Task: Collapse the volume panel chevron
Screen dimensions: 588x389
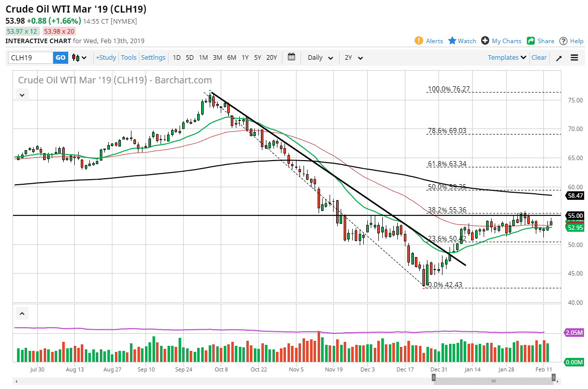Action: (22, 313)
